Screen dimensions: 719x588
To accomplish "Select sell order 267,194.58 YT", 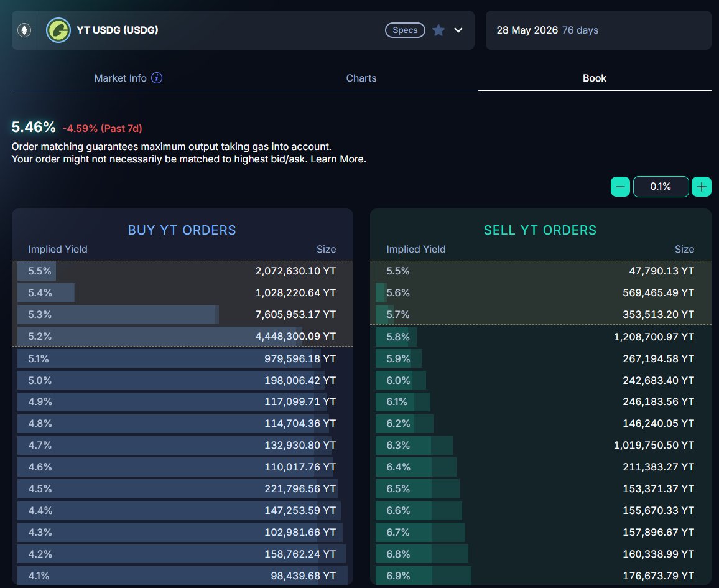I will 540,358.
